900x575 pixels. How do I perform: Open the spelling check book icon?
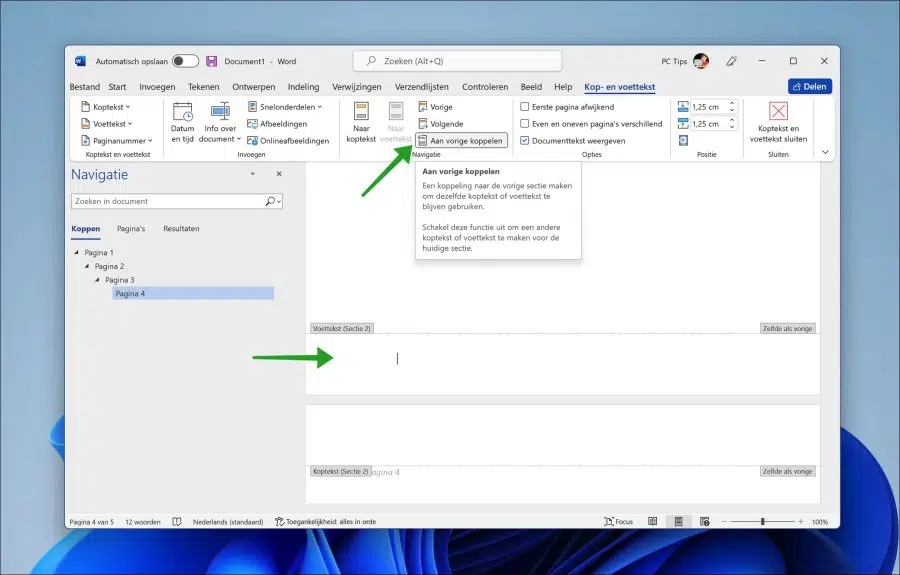click(177, 522)
